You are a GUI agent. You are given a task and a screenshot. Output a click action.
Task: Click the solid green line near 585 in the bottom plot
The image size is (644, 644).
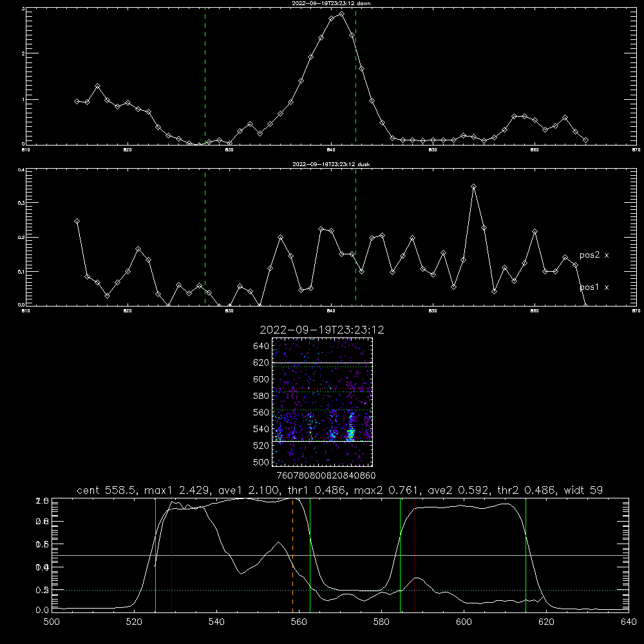click(x=400, y=555)
